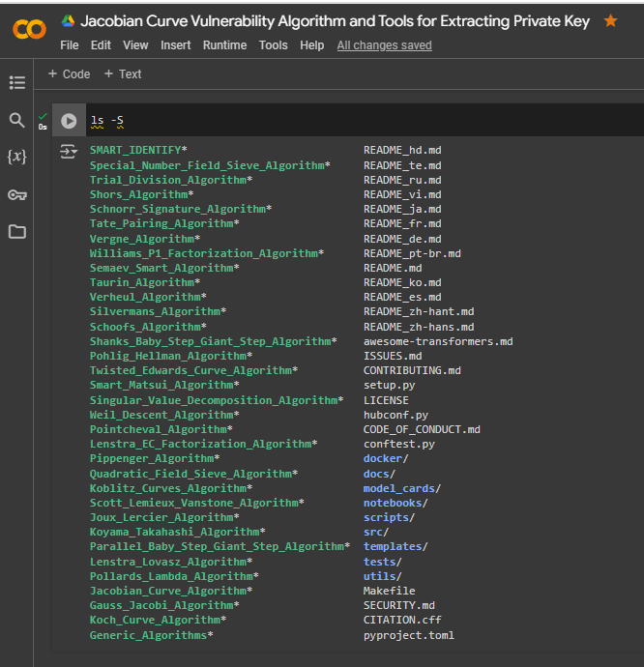Image resolution: width=644 pixels, height=667 pixels.
Task: Select Trial_Division_Algorithm* entry
Action: click(x=171, y=180)
